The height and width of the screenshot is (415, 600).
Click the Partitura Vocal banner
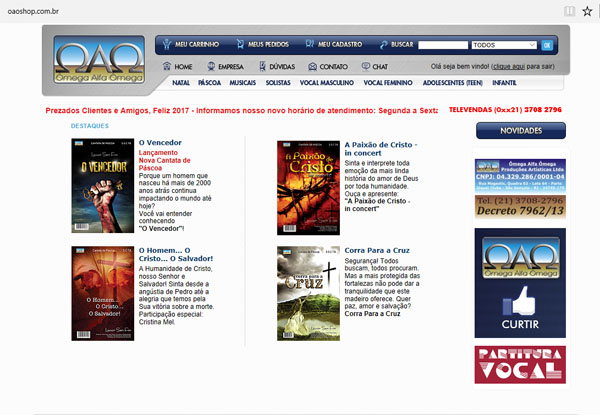520,365
